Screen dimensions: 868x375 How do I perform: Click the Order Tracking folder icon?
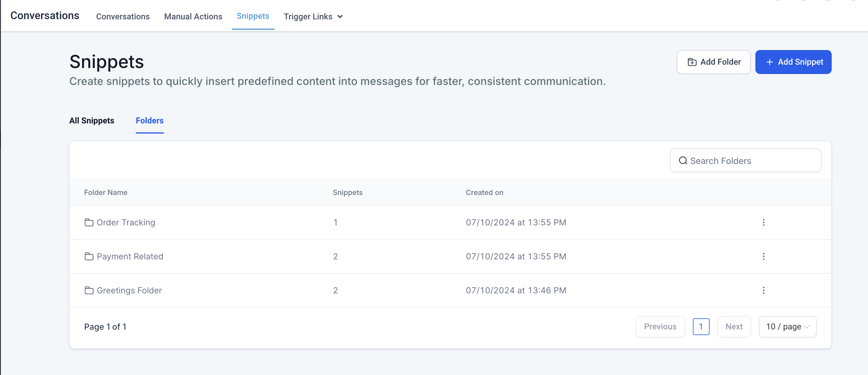[x=89, y=222]
